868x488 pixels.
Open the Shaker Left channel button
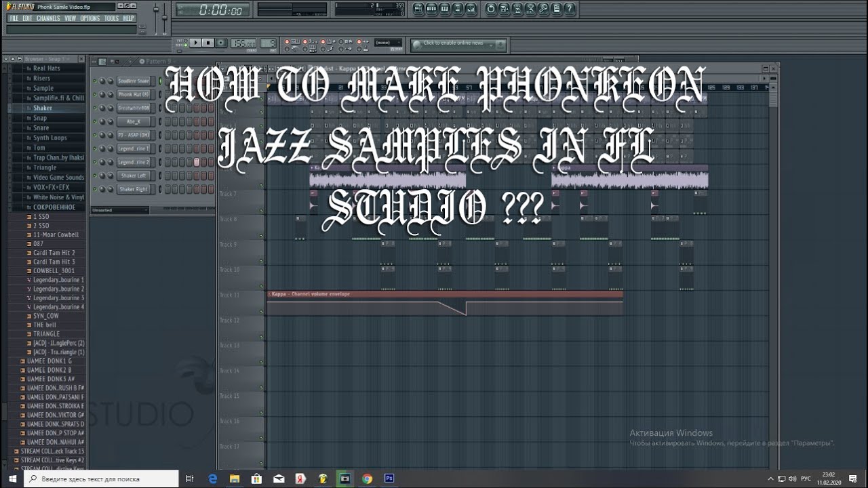134,176
